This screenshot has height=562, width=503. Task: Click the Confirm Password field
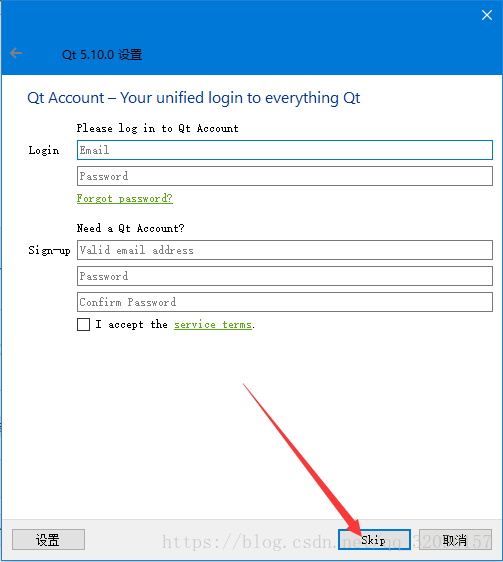point(285,302)
